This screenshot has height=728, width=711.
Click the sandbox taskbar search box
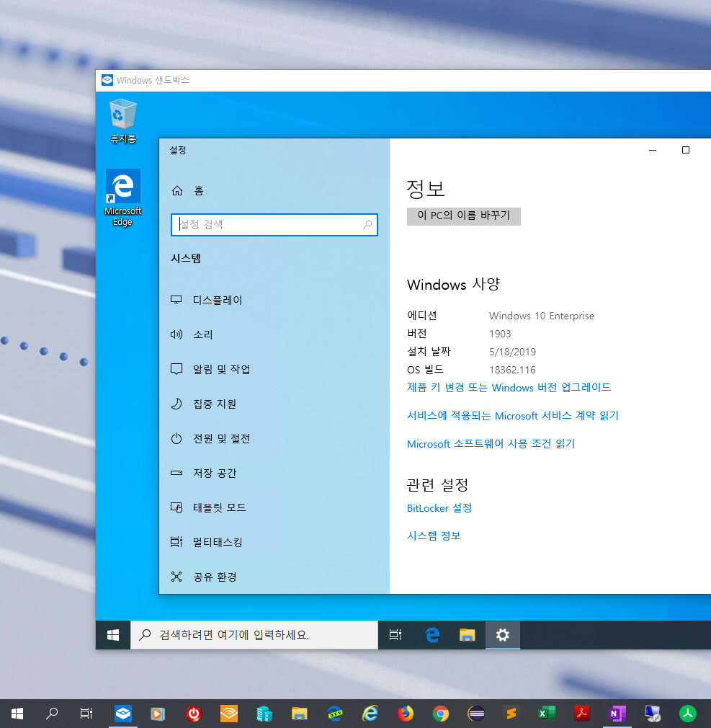coord(254,635)
